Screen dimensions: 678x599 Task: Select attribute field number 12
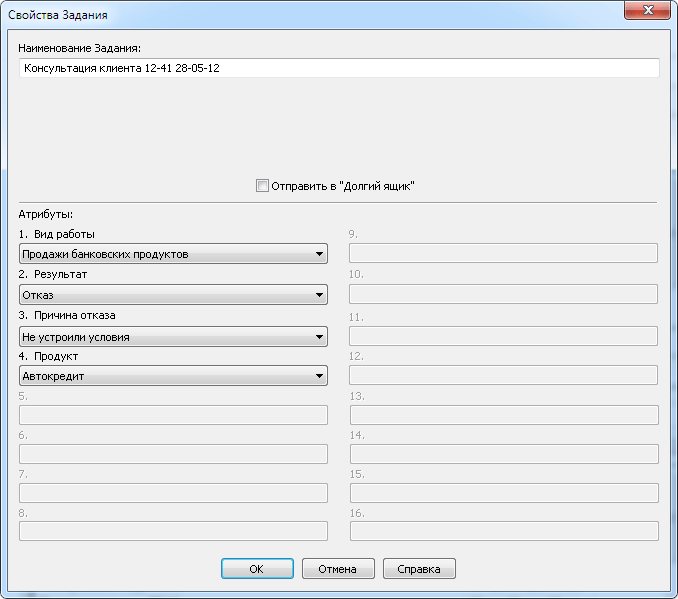click(x=503, y=375)
